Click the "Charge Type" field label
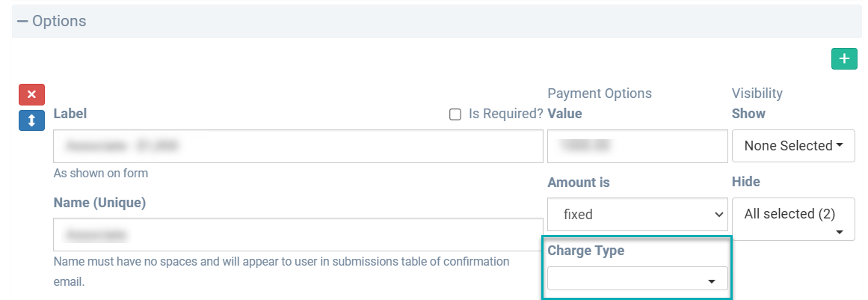The height and width of the screenshot is (300, 868). coord(585,251)
